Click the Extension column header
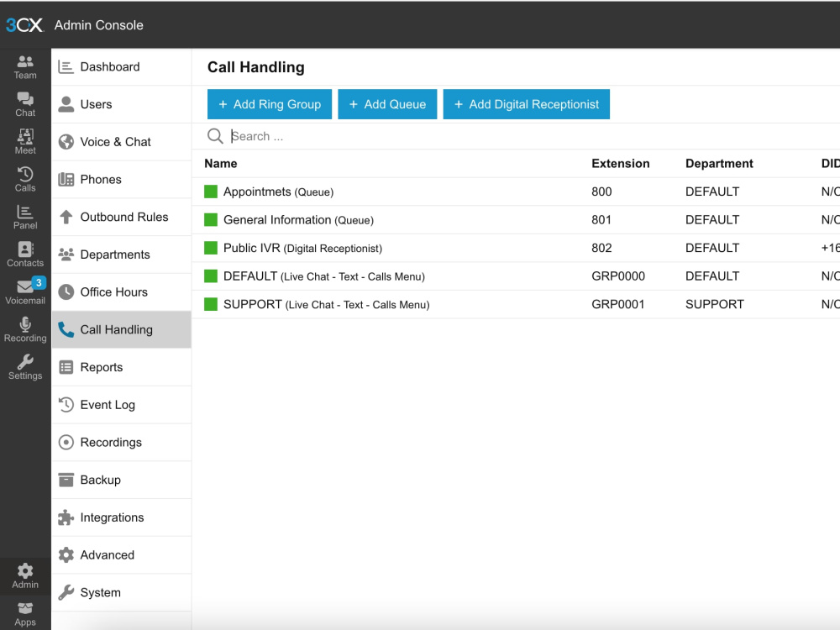This screenshot has height=630, width=840. 621,164
